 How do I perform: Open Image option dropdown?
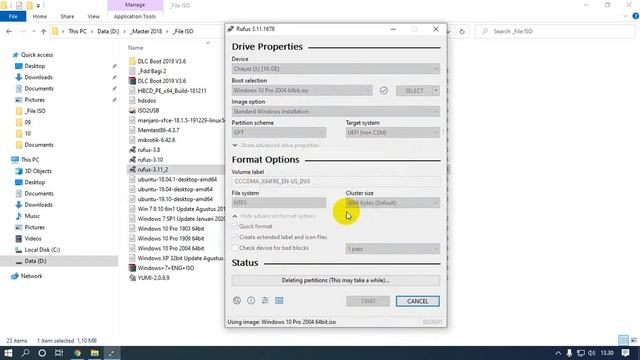pyautogui.click(x=336, y=111)
